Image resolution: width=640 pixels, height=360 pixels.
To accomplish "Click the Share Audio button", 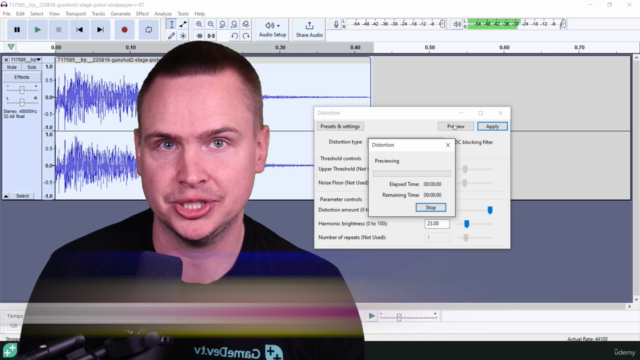I will click(x=309, y=29).
